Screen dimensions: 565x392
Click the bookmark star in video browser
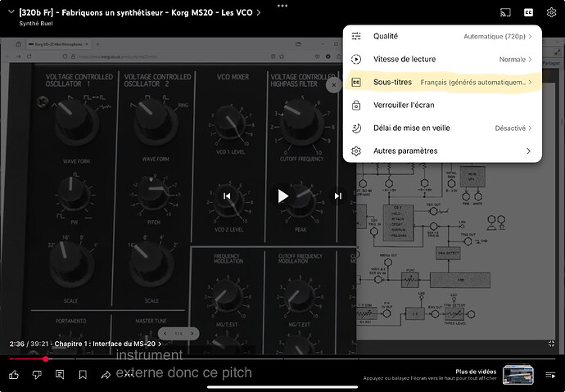(282, 56)
